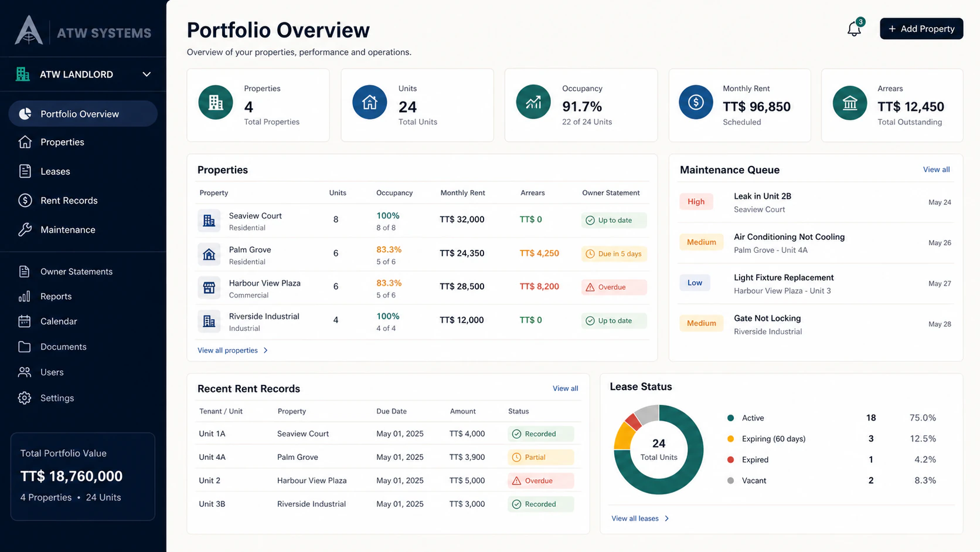Click the ATW Systems logo icon
Viewport: 980px width, 552px height.
(x=29, y=31)
